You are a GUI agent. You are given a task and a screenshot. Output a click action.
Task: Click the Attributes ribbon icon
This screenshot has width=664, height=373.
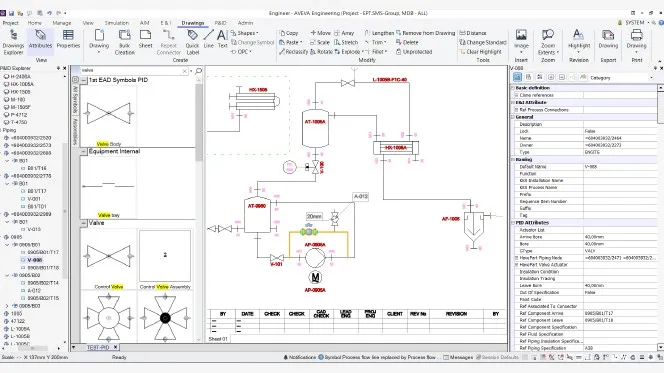pyautogui.click(x=40, y=39)
